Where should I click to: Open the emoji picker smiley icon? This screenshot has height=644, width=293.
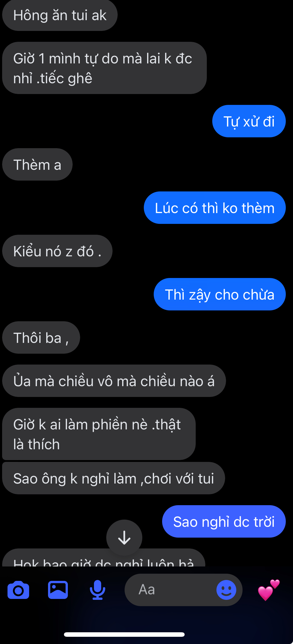[226, 590]
